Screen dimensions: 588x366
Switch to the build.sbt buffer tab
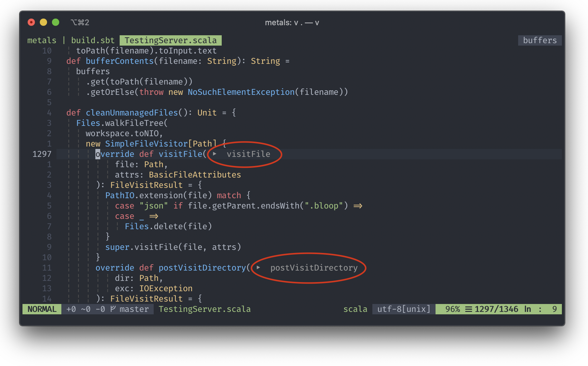point(93,40)
